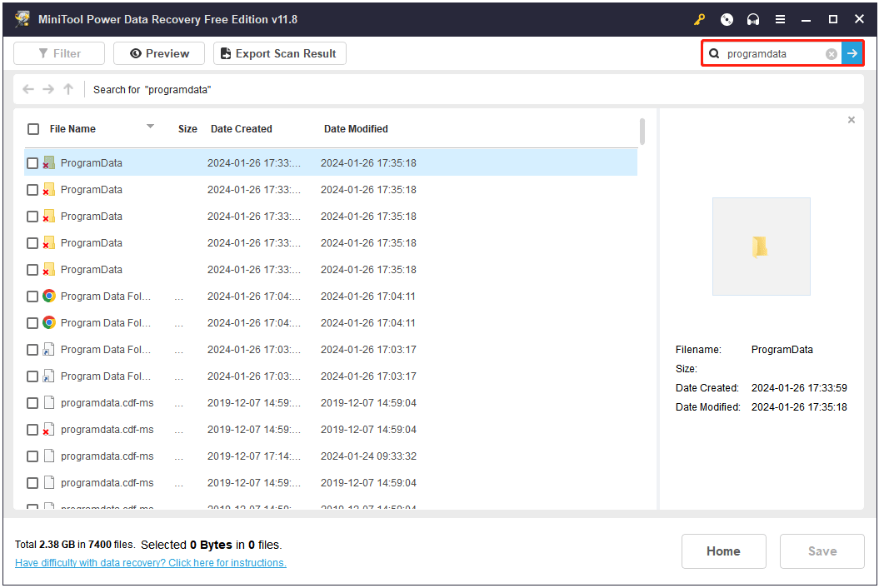
Task: Open the File Name column sort dropdown arrow
Action: 150,127
